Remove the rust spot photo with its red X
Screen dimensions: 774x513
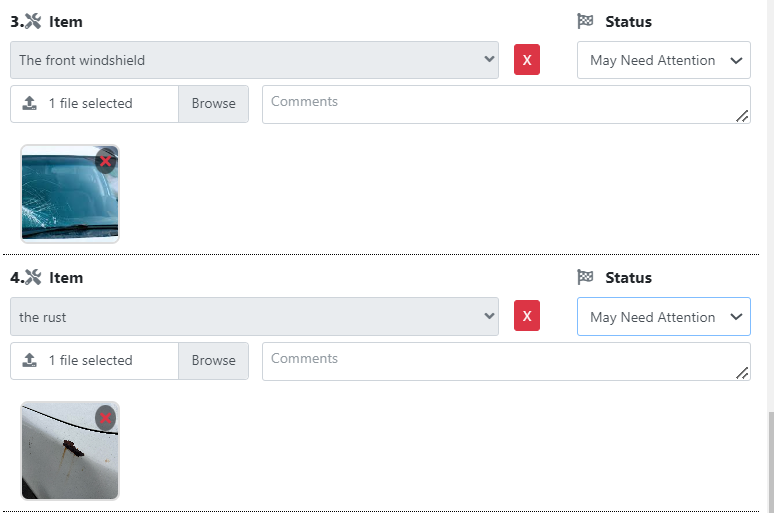(x=105, y=418)
